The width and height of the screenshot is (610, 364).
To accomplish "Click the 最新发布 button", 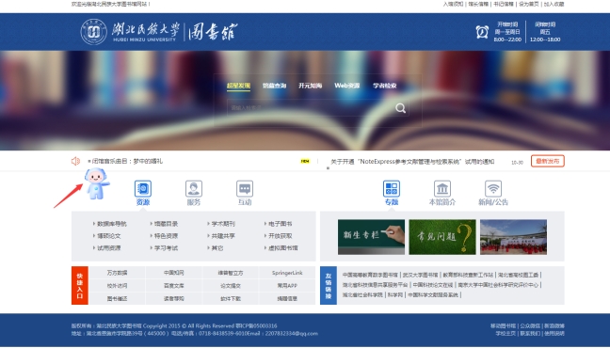I will coord(548,161).
